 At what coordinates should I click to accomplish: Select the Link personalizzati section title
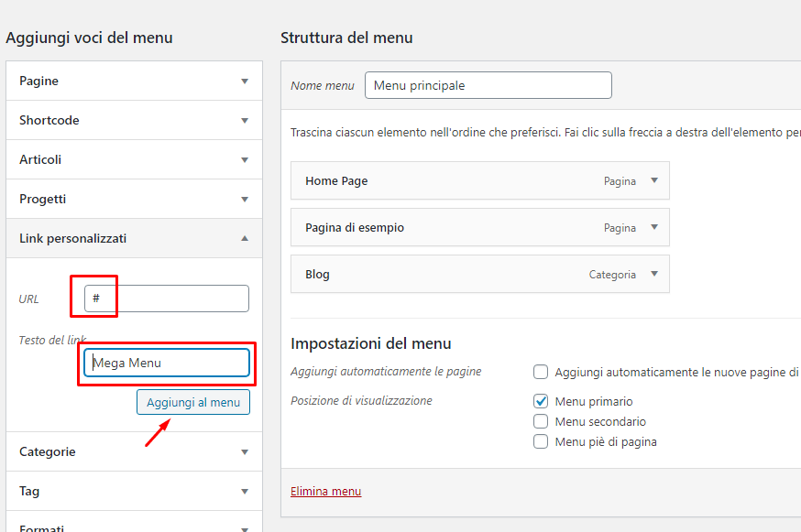[73, 238]
